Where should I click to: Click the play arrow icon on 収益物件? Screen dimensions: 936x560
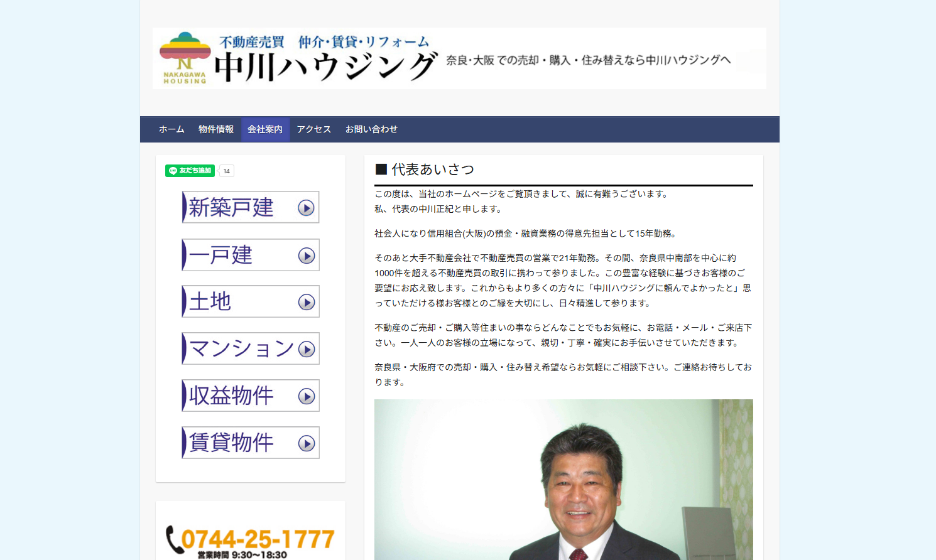pyautogui.click(x=307, y=396)
